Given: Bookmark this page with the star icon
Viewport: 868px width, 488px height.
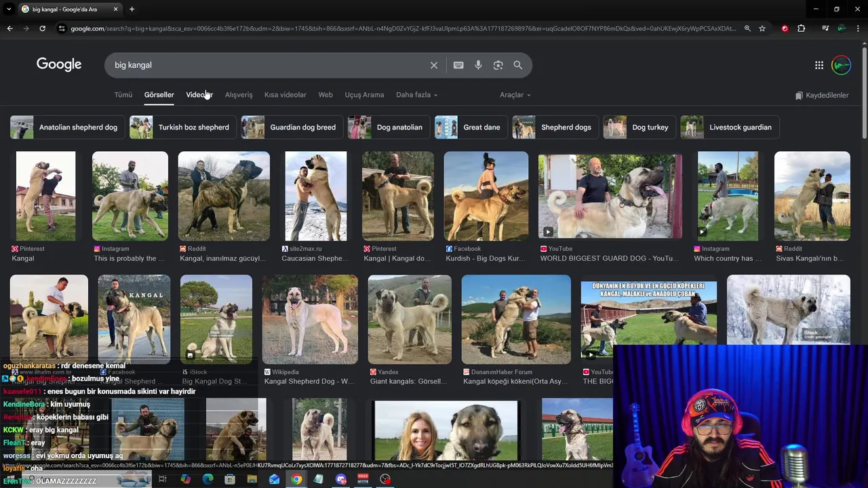Looking at the screenshot, I should tap(762, 28).
